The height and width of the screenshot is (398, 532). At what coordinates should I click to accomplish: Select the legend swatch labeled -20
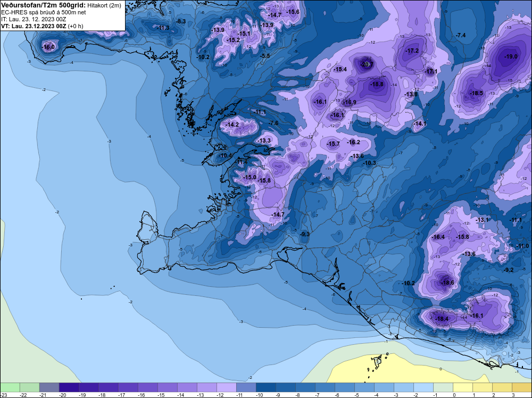click(x=69, y=387)
